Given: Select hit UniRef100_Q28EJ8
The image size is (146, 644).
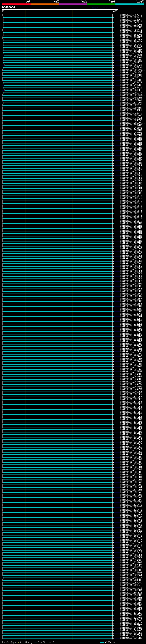Looking at the screenshot, I should 131,585.
